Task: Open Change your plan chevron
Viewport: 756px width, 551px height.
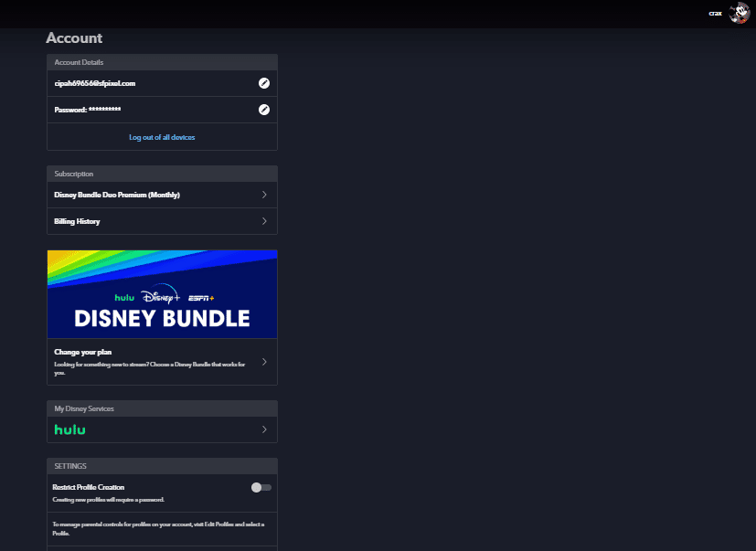Action: 264,362
